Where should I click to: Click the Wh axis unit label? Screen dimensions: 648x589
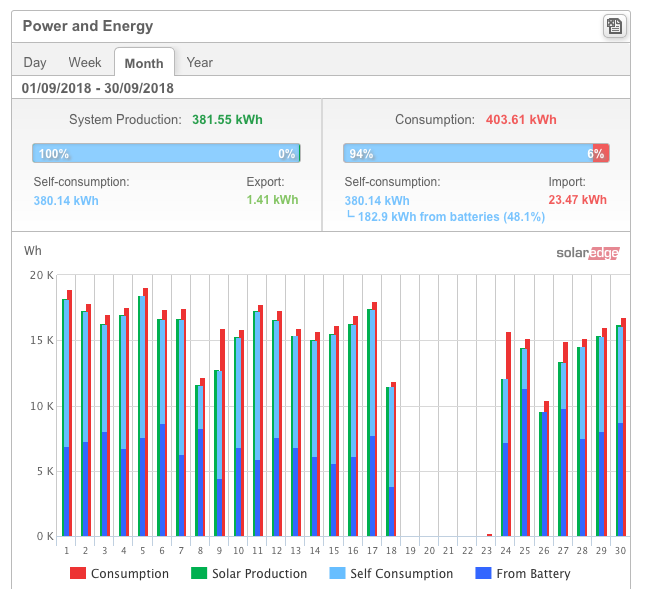(x=33, y=251)
